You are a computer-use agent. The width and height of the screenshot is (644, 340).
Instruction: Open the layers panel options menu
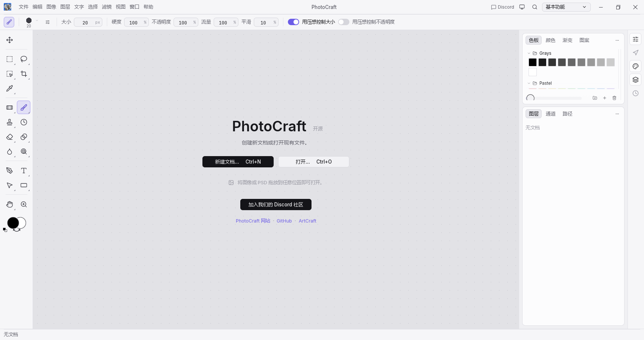617,114
